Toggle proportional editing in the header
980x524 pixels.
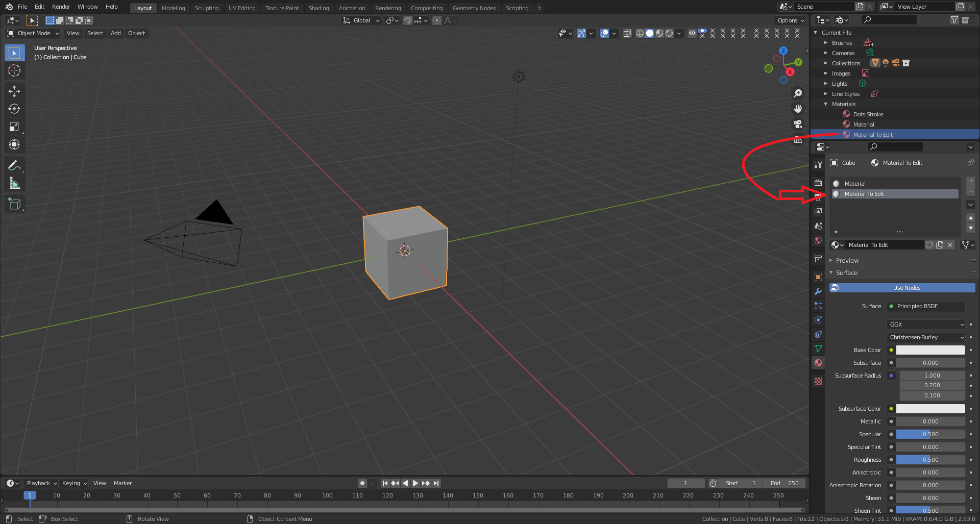click(437, 20)
